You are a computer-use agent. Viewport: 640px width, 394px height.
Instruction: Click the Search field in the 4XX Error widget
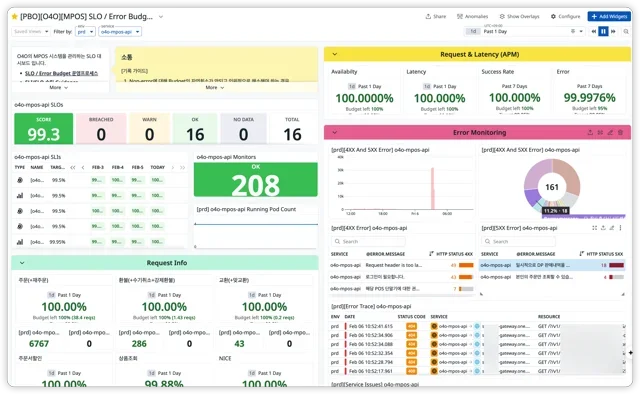tap(368, 241)
